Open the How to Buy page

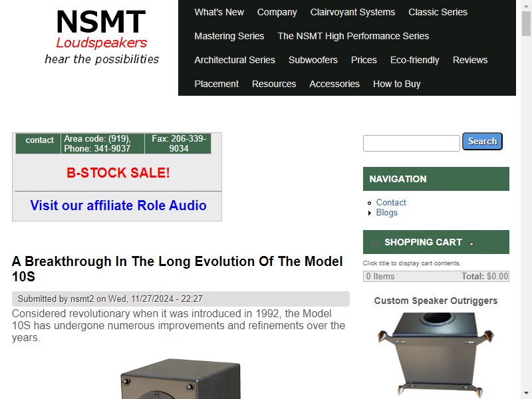click(396, 84)
